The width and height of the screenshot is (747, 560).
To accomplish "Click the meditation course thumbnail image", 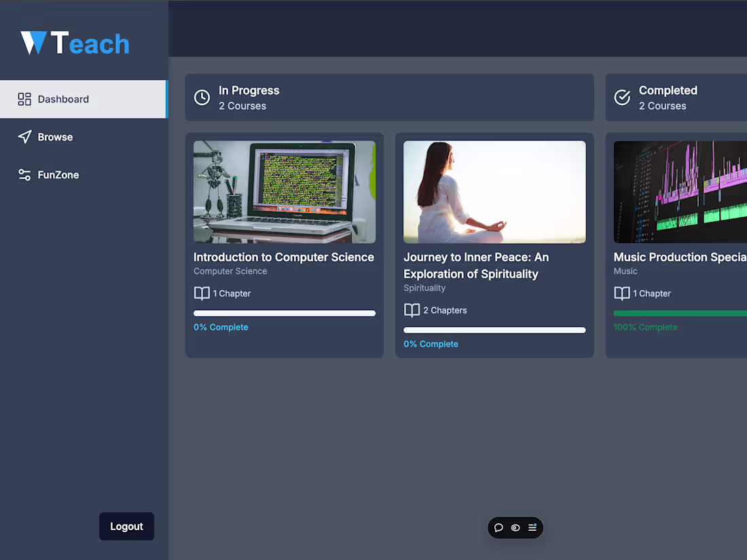I will 494,192.
